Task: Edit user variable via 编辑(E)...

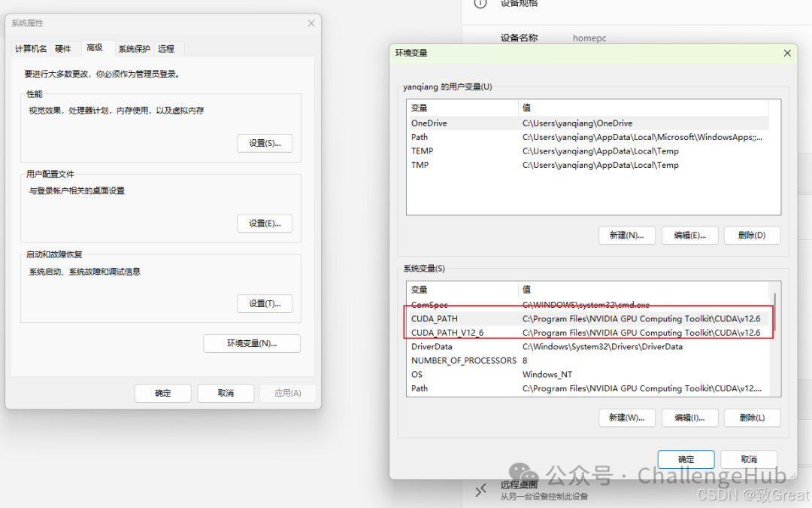Action: tap(689, 236)
